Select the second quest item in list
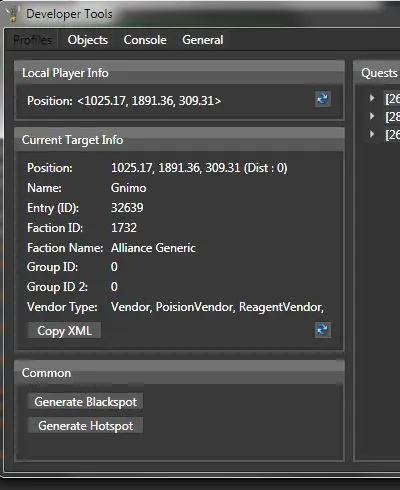This screenshot has width=400, height=490. tap(392, 117)
